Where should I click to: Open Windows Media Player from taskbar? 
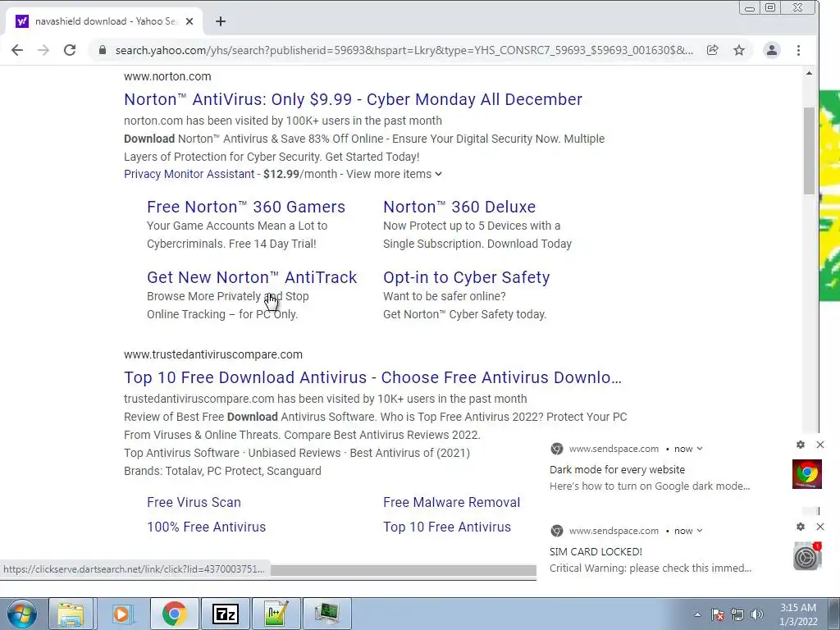[x=121, y=614]
